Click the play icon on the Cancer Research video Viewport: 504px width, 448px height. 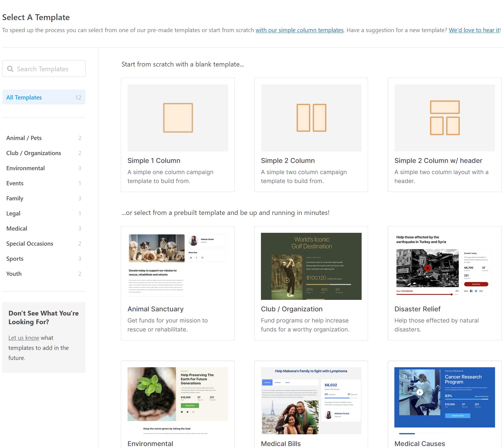pyautogui.click(x=420, y=392)
